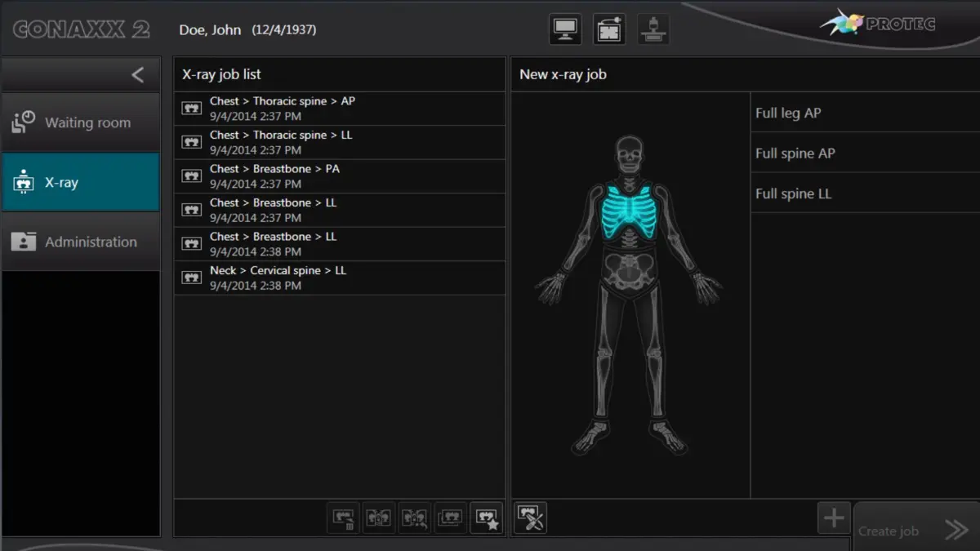980x551 pixels.
Task: Click patient name Doe, John
Action: (x=210, y=29)
